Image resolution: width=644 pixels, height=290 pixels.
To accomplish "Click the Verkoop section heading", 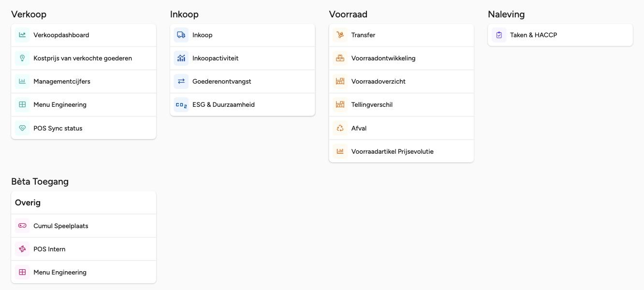I will click(x=29, y=14).
